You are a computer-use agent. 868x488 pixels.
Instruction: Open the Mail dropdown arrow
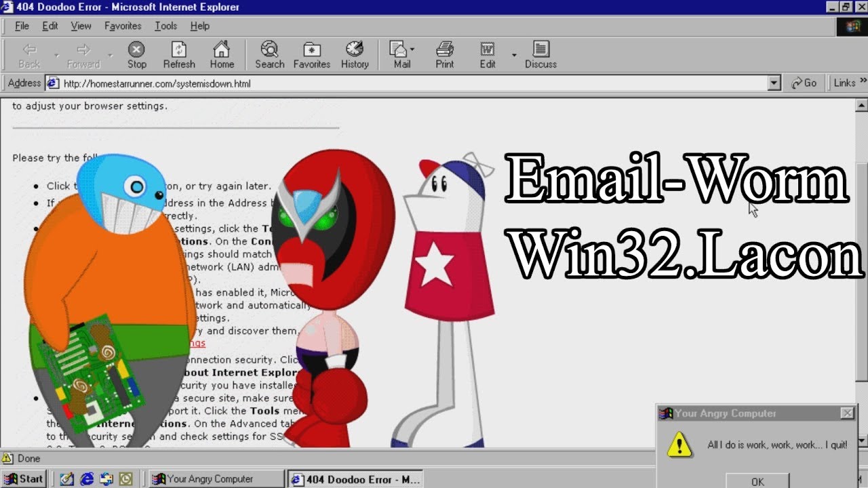(x=412, y=49)
